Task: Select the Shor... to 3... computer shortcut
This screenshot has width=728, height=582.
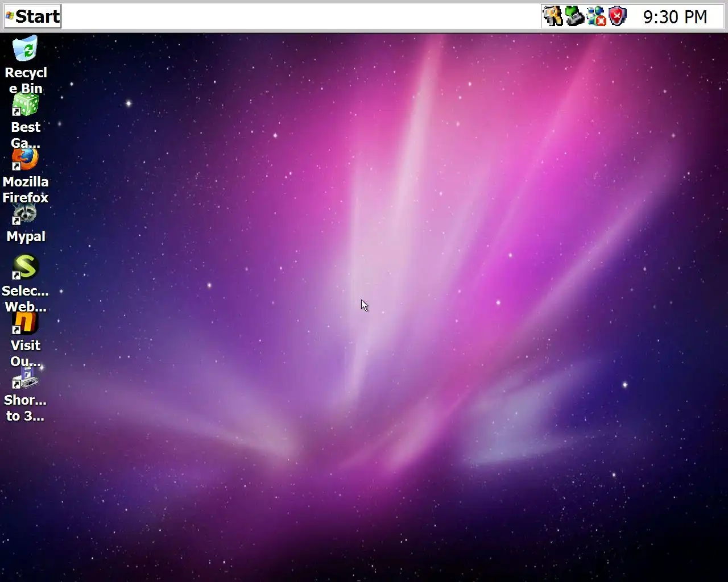Action: (x=26, y=376)
